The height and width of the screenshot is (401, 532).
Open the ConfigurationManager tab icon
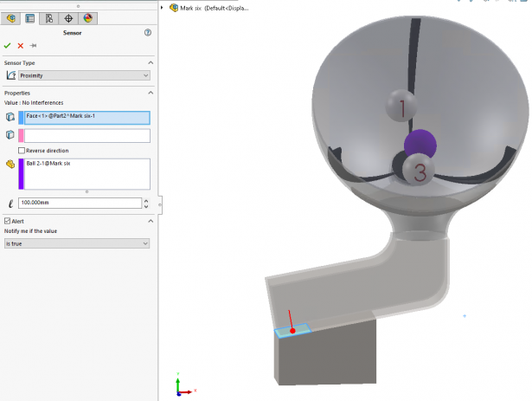[49, 18]
